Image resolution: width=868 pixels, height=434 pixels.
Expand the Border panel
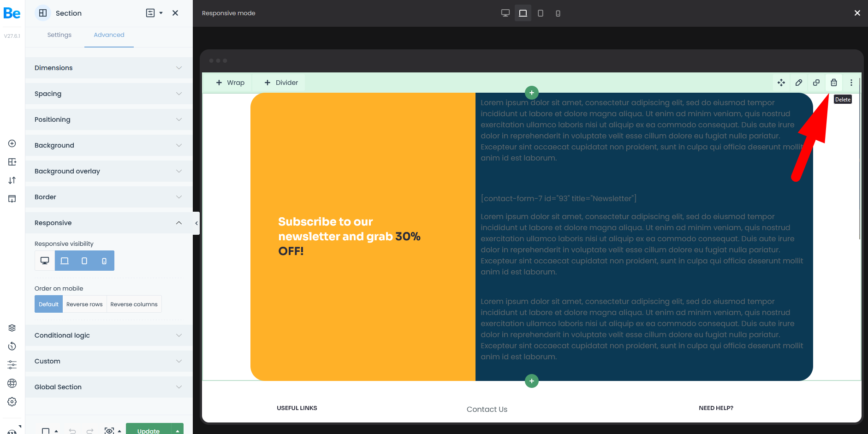pyautogui.click(x=109, y=197)
